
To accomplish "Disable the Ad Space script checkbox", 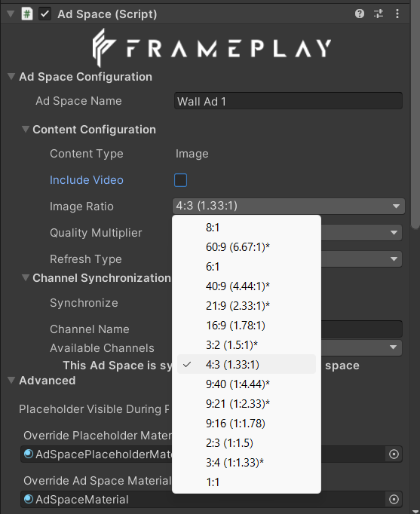I will coord(44,14).
